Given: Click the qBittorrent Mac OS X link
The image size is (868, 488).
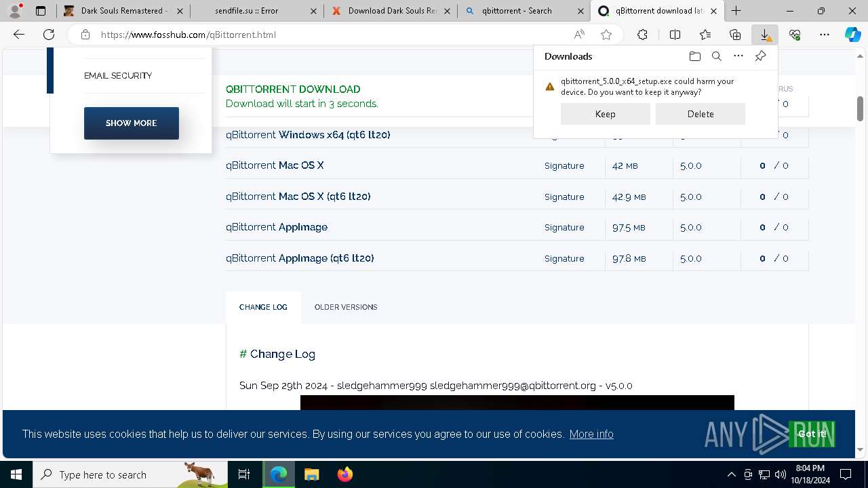Looking at the screenshot, I should tap(275, 165).
